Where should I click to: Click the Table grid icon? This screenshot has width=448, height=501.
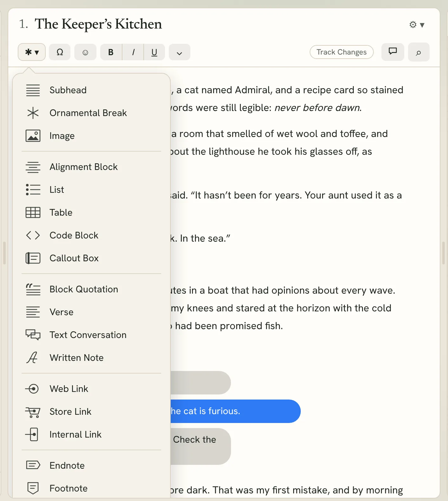[33, 212]
